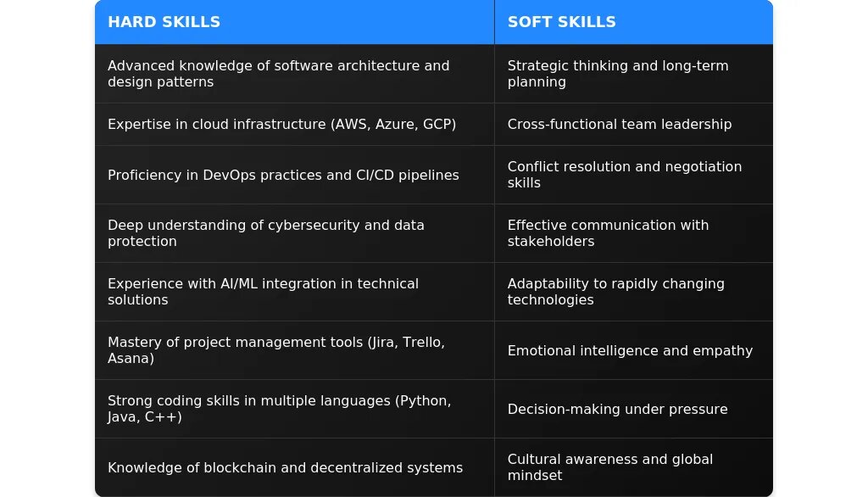
Task: Click 'Effective communication with stakeholders' cell
Action: pyautogui.click(x=634, y=233)
